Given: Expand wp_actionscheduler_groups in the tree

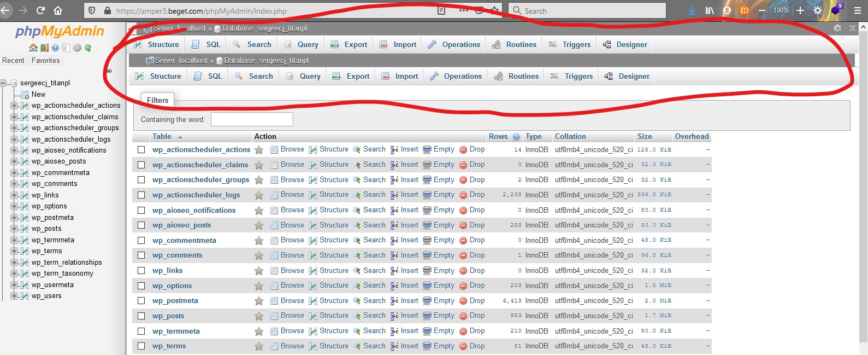Looking at the screenshot, I should 14,128.
